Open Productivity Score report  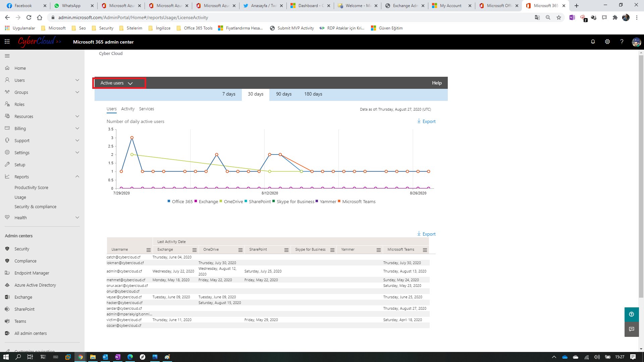(x=31, y=188)
